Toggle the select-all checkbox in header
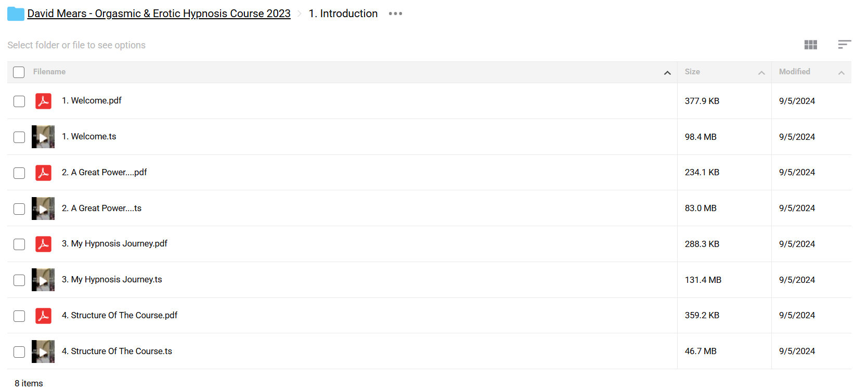Screen dimensions: 868x390 (x=19, y=72)
